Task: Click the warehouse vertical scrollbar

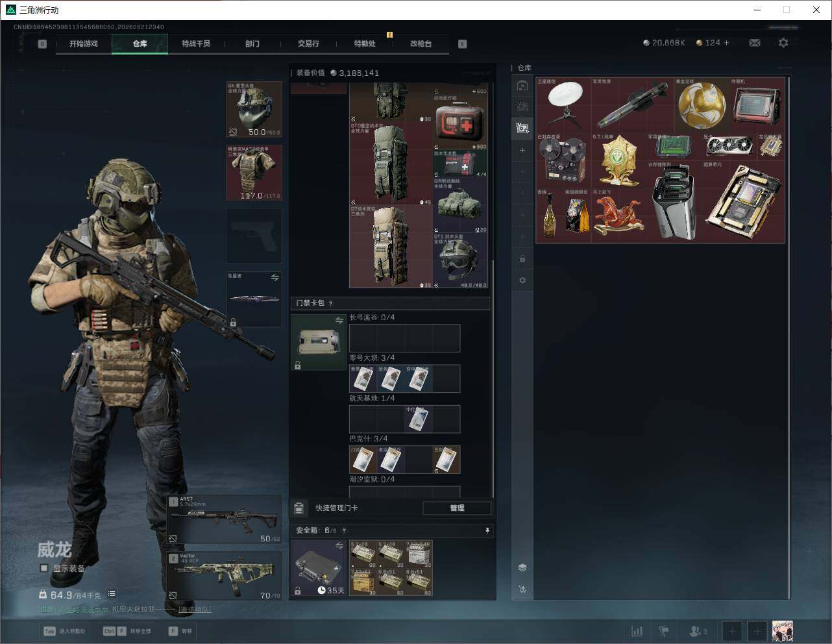Action: [789, 338]
